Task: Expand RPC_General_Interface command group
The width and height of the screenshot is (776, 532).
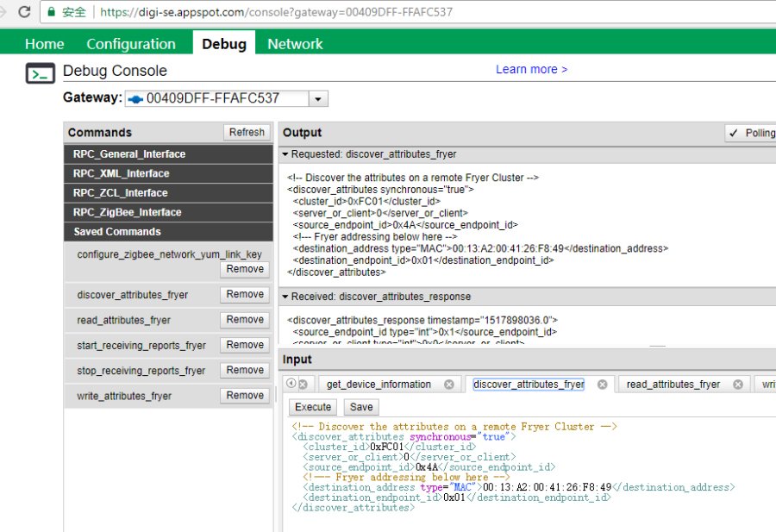Action: pyautogui.click(x=168, y=154)
